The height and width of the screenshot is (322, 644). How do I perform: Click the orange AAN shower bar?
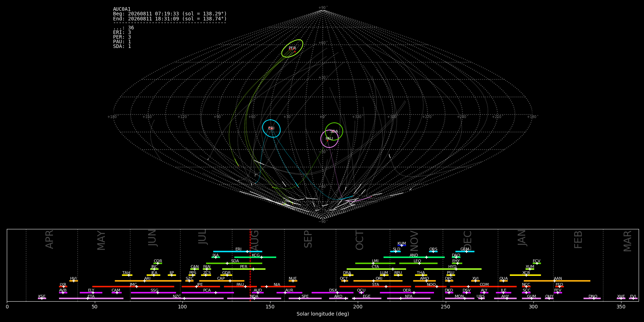(x=557, y=281)
